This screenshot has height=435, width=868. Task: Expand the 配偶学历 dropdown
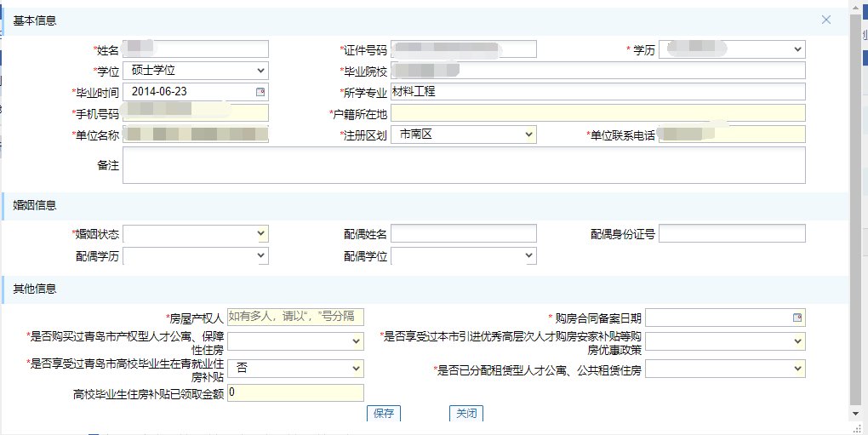(x=260, y=255)
